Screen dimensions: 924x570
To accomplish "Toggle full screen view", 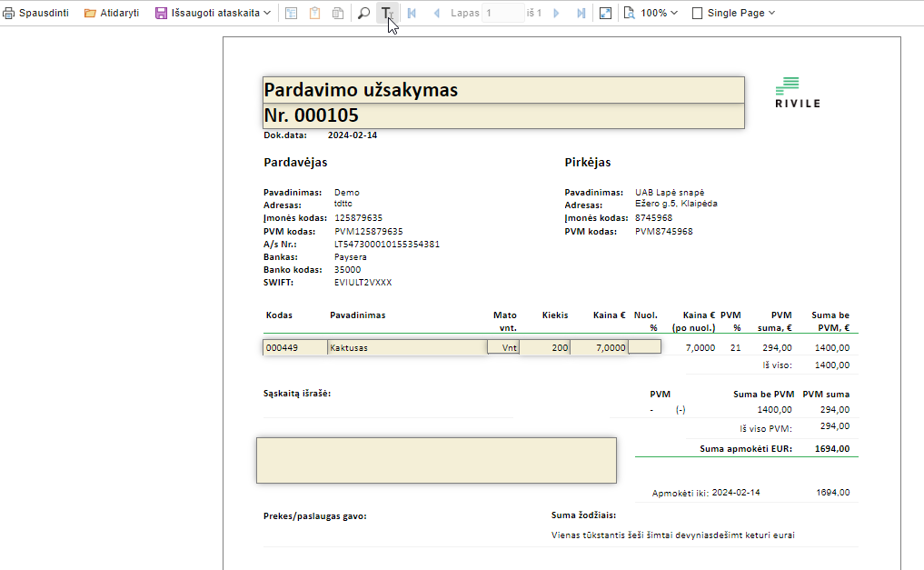I will (x=606, y=14).
